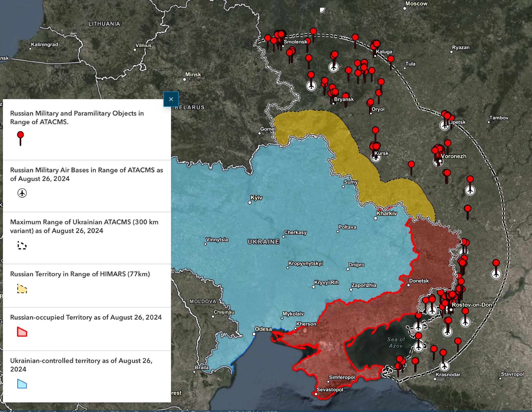Click the Moscow city label

point(416,4)
